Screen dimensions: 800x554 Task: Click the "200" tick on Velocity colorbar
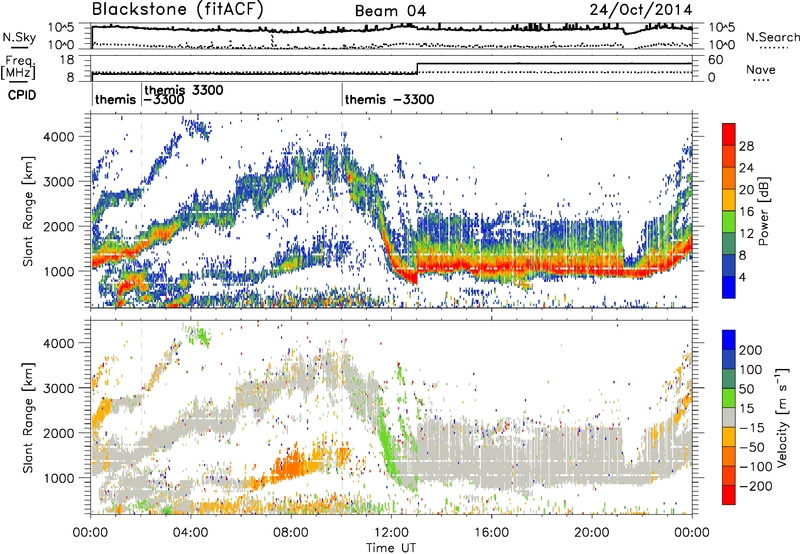coord(751,350)
